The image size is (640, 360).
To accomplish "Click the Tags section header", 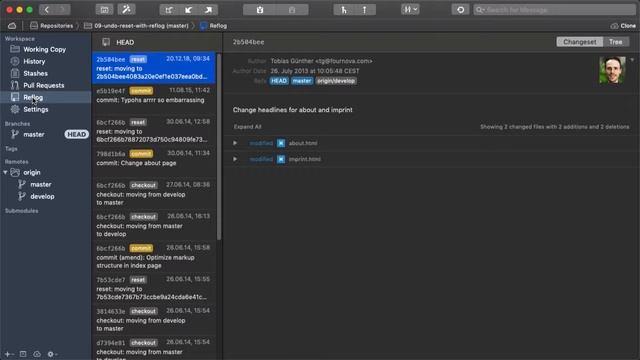I will coord(11,149).
